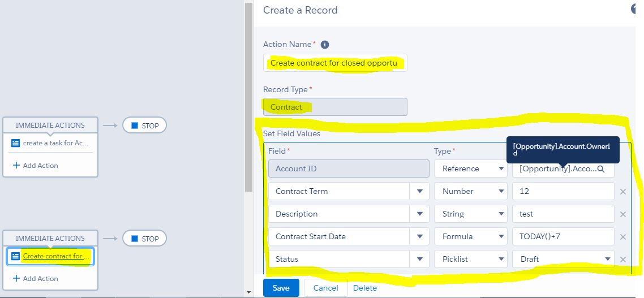Click the Cancel button
The image size is (644, 298).
click(325, 288)
